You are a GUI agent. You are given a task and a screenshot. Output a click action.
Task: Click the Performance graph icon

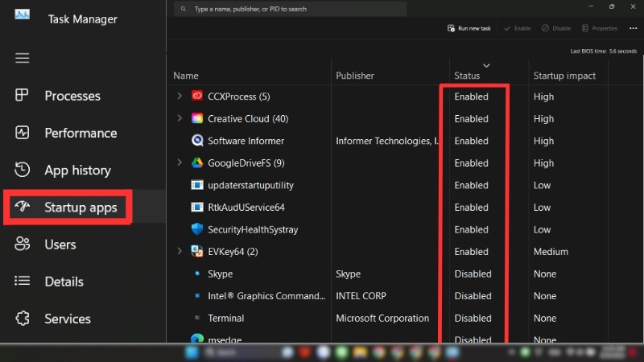(x=23, y=133)
